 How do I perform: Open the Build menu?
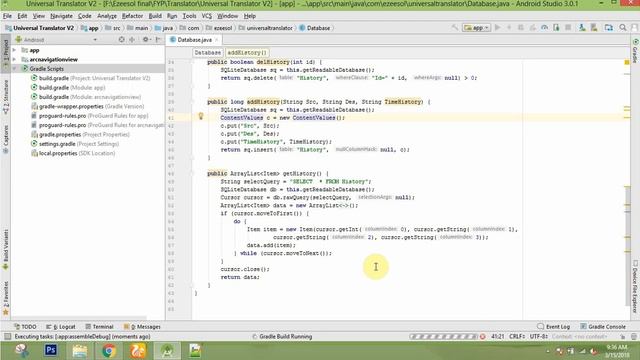155,16
